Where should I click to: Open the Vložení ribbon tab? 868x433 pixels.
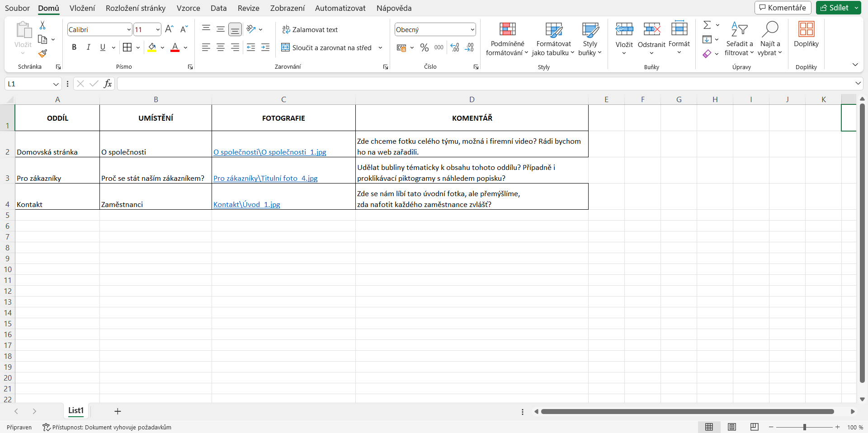coord(82,8)
